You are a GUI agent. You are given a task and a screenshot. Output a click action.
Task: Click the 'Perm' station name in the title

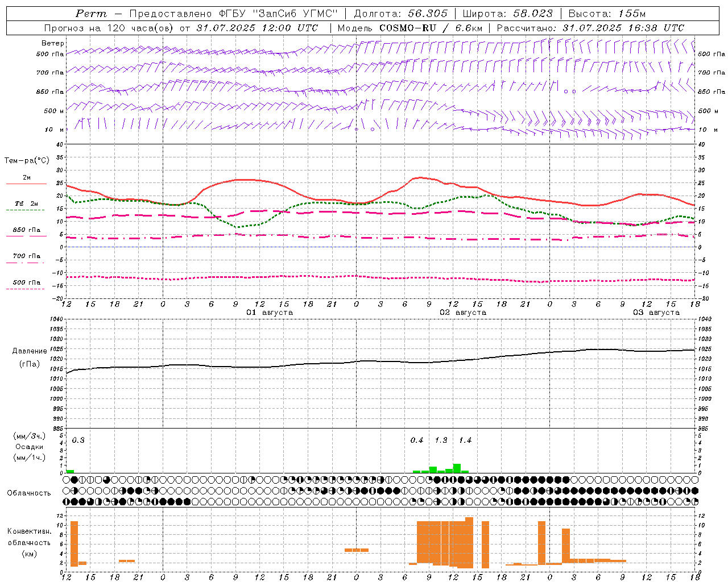click(91, 14)
